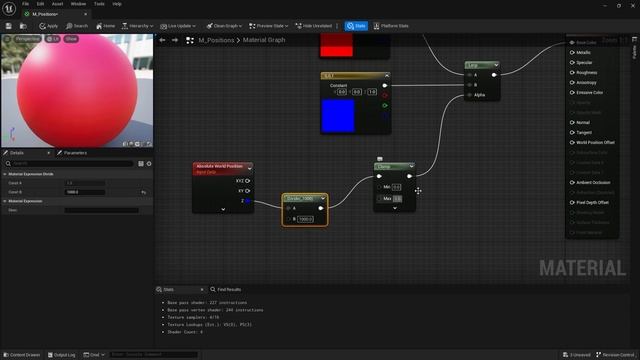Click the constant node green channel pin

tap(384, 105)
